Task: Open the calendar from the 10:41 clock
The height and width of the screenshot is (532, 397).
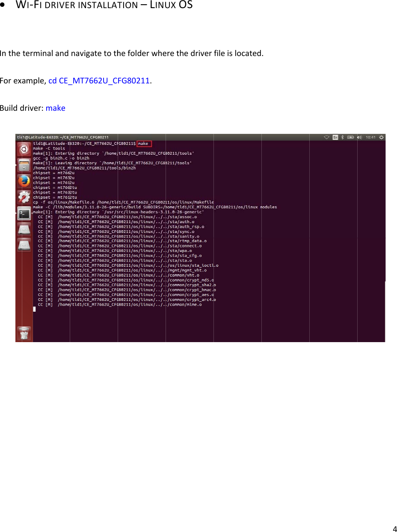Action: (370, 137)
